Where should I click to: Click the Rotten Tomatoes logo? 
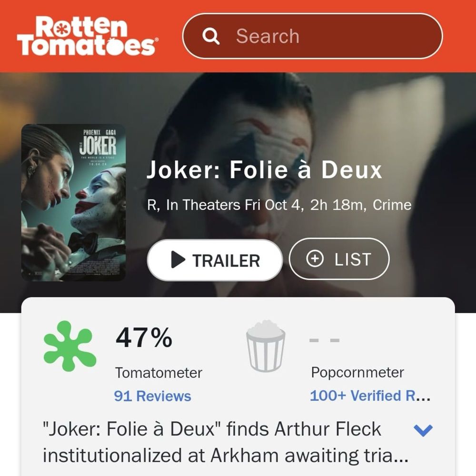[88, 36]
